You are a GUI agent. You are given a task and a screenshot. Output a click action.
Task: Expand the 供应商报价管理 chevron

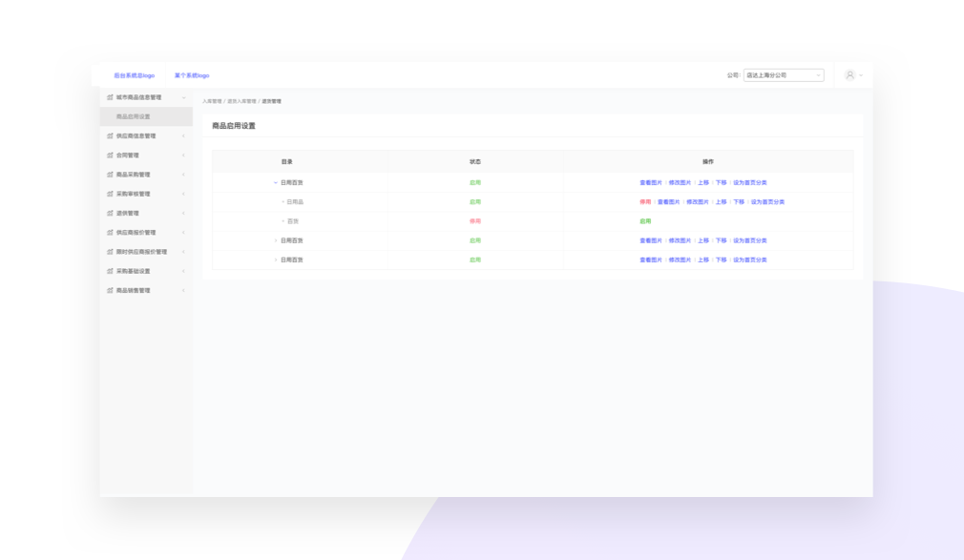click(x=183, y=233)
